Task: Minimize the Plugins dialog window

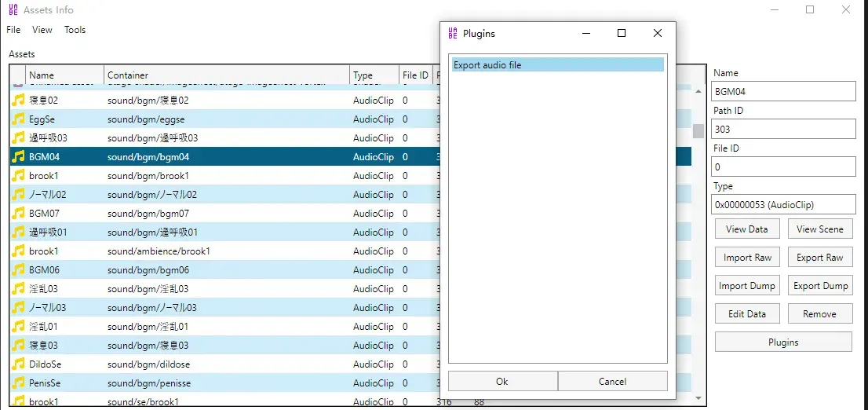Action: point(587,33)
